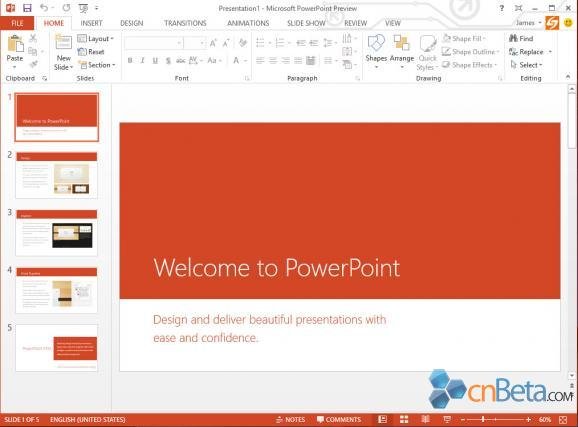The width and height of the screenshot is (578, 427).
Task: Click the Reset slide button
Action: click(91, 52)
